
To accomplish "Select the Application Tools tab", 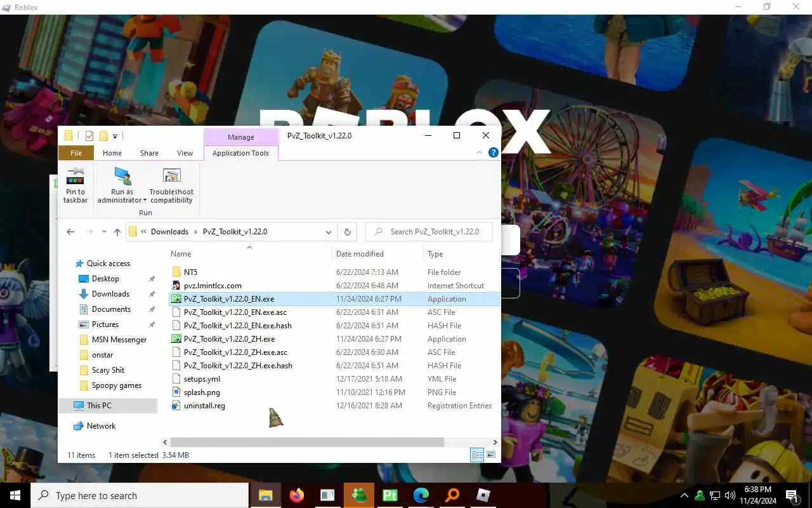I will [x=240, y=153].
